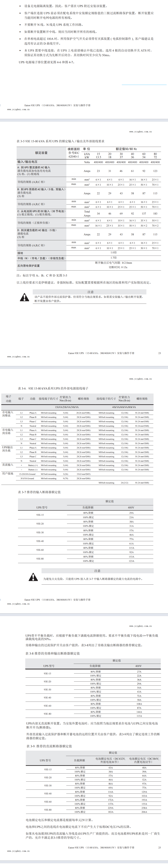Click the '横截面积' column header

73,149
